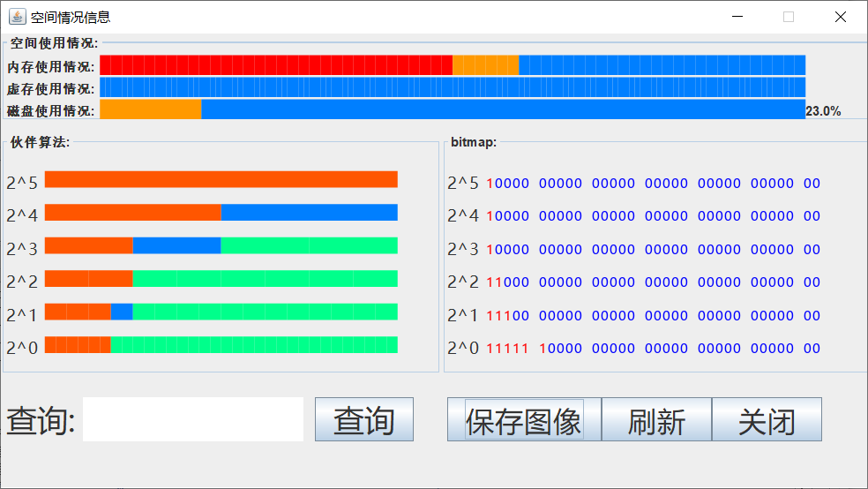Screen dimensions: 868x489
Task: Click the 23.0% disk usage value
Action: (823, 110)
